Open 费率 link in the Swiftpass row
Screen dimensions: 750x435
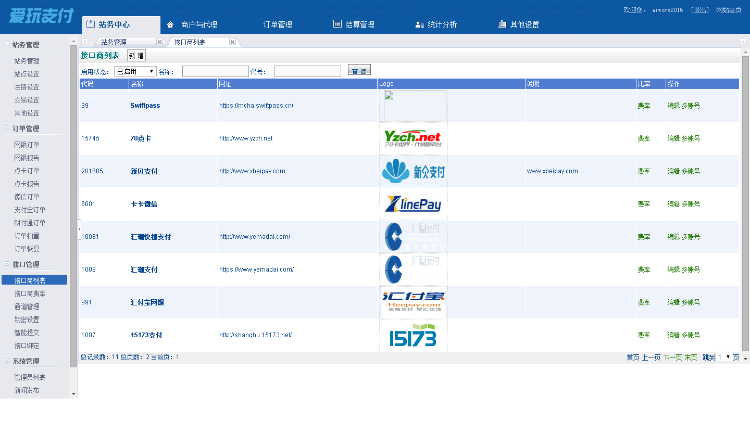[643, 105]
